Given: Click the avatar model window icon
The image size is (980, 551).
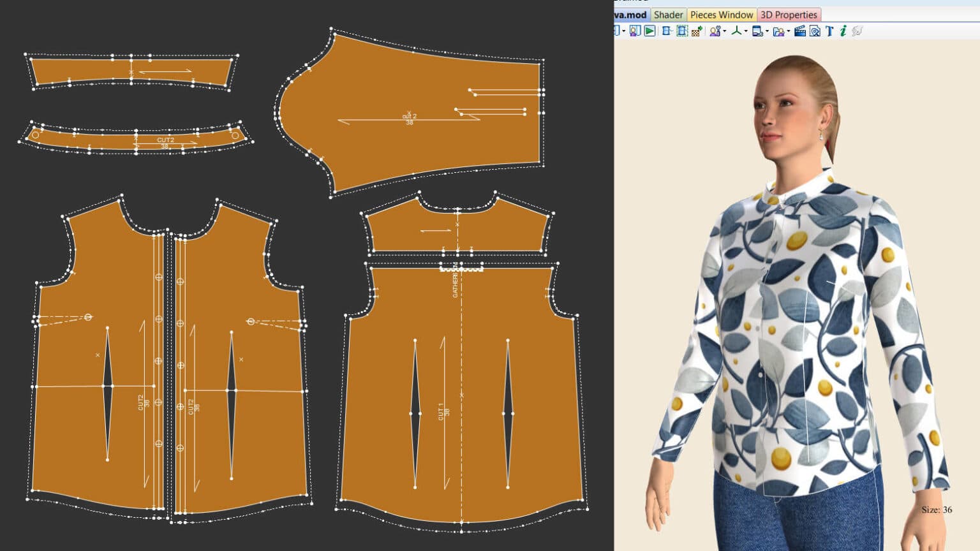Looking at the screenshot, I should [634, 31].
